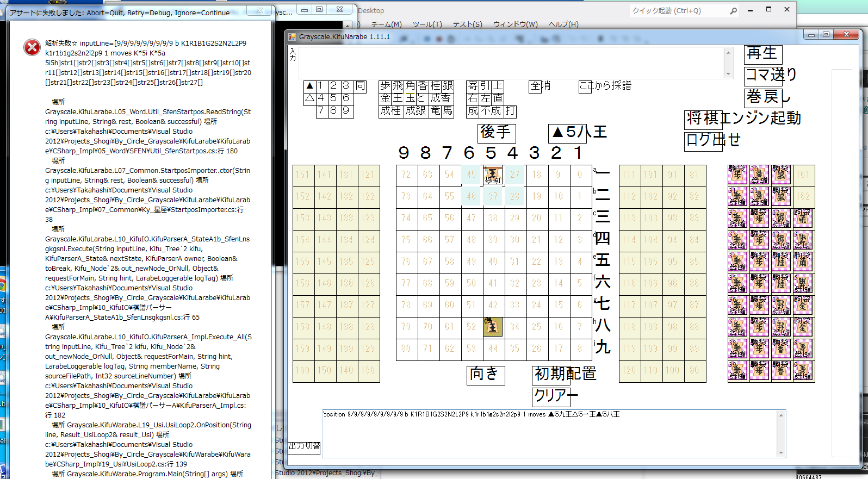Pick piece tile numbered 17 in piece bag
868x479 pixels.
(x=781, y=327)
